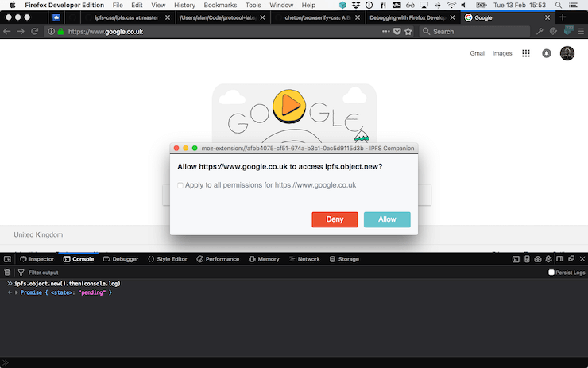Play the Google Doodle
Image resolution: width=588 pixels, height=368 pixels.
(288, 104)
